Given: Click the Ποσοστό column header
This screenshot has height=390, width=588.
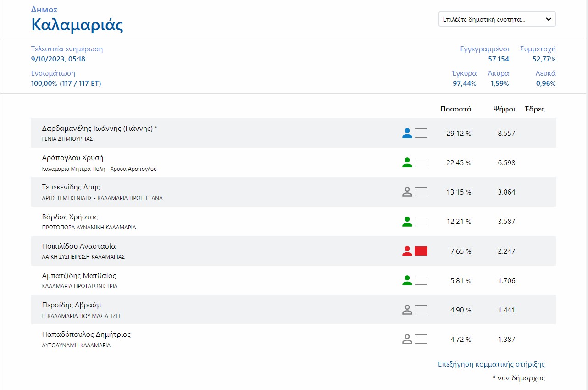Looking at the screenshot, I should click(455, 109).
